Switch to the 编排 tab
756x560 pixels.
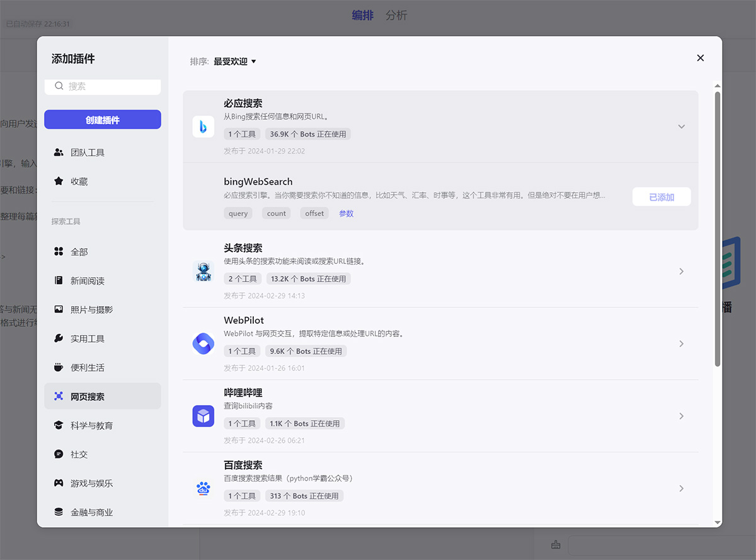coord(364,15)
